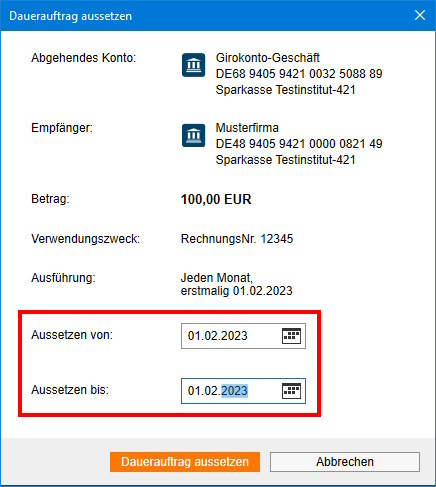Click the highlighted year 2023 in Aussetzen bis
Image resolution: width=436 pixels, height=487 pixels.
[235, 391]
